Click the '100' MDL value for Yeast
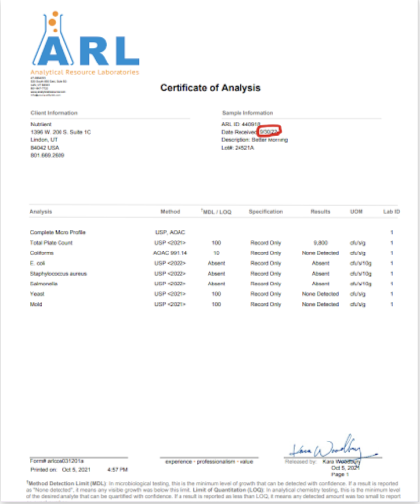The width and height of the screenshot is (420, 504). [216, 294]
